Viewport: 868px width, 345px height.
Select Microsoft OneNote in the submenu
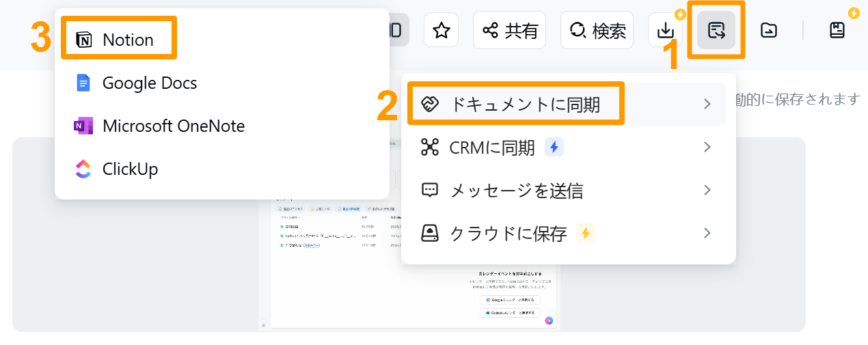(222, 126)
